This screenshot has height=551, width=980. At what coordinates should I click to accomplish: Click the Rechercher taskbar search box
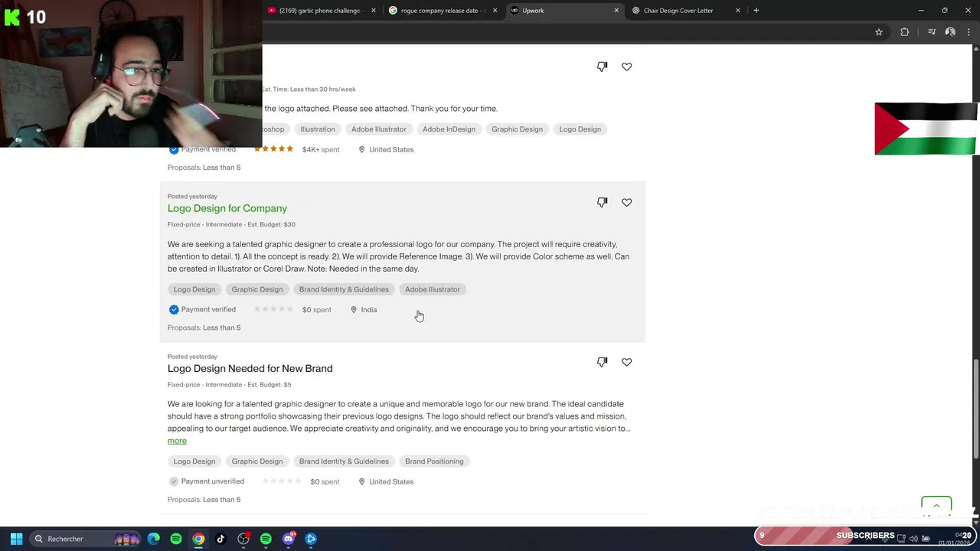[87, 539]
